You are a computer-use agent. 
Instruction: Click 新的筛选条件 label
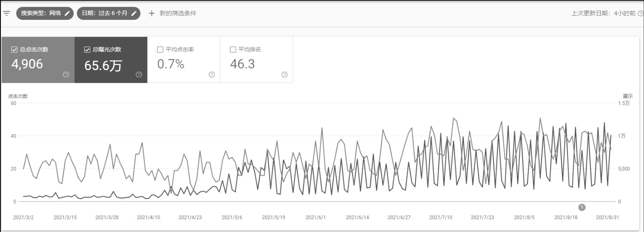pyautogui.click(x=178, y=13)
